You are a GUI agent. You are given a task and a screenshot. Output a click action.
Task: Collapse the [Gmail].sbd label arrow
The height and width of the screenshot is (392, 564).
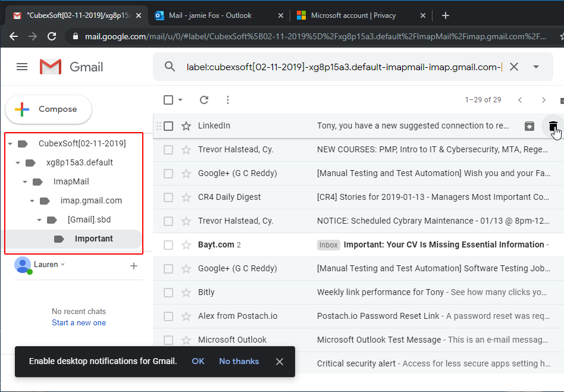point(39,220)
